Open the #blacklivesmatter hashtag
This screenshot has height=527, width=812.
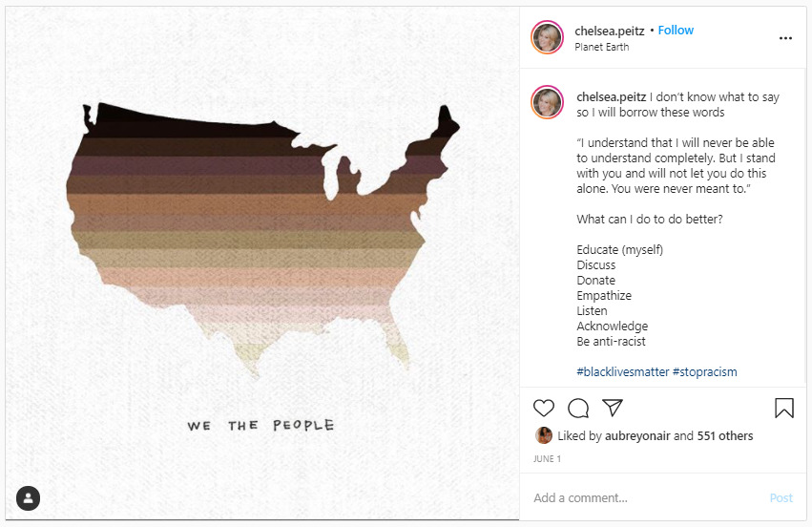click(x=622, y=372)
